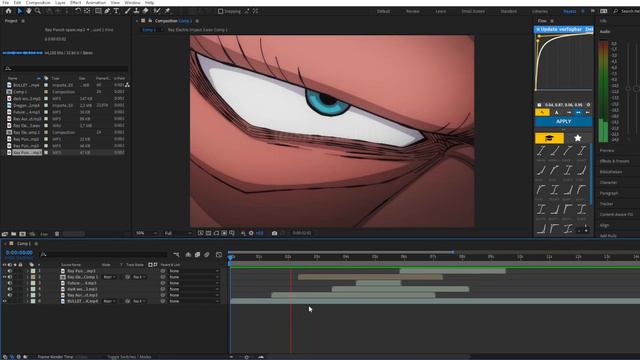Open the Character panel
The height and width of the screenshot is (360, 640).
tap(608, 182)
